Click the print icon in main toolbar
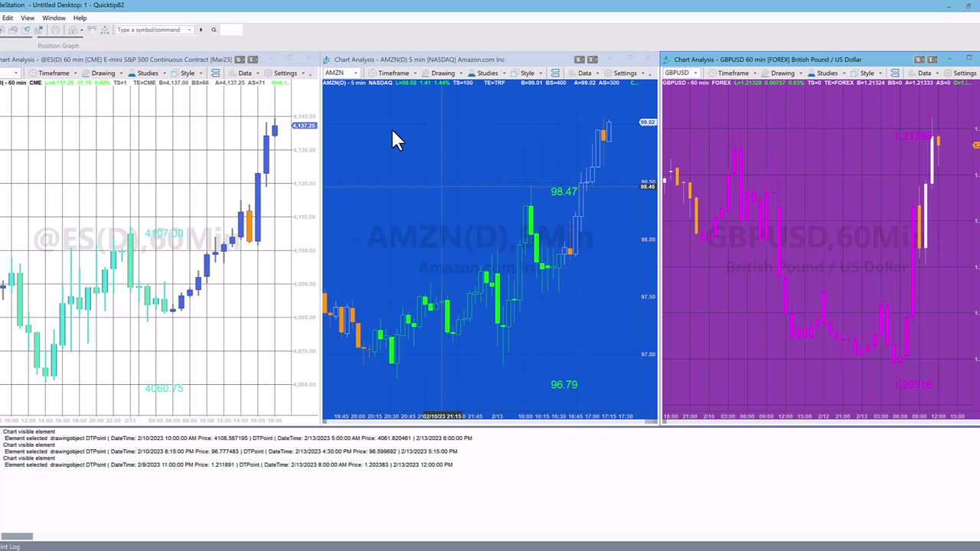This screenshot has height=551, width=980. [55, 30]
